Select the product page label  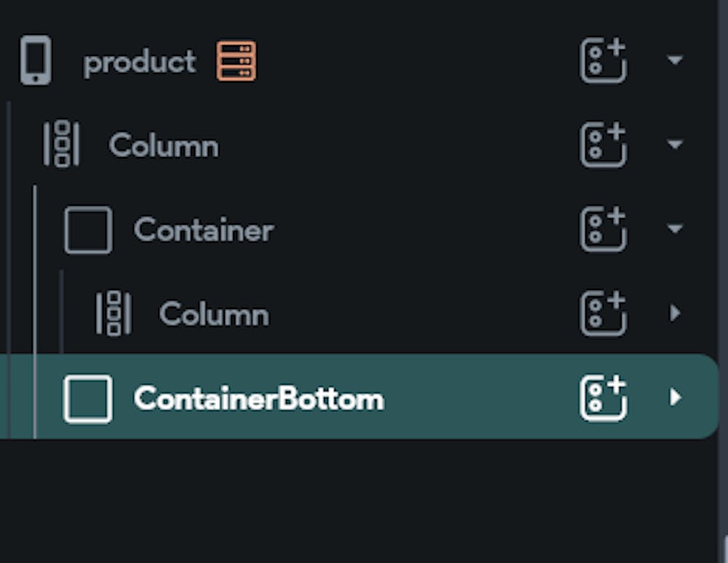pyautogui.click(x=139, y=62)
